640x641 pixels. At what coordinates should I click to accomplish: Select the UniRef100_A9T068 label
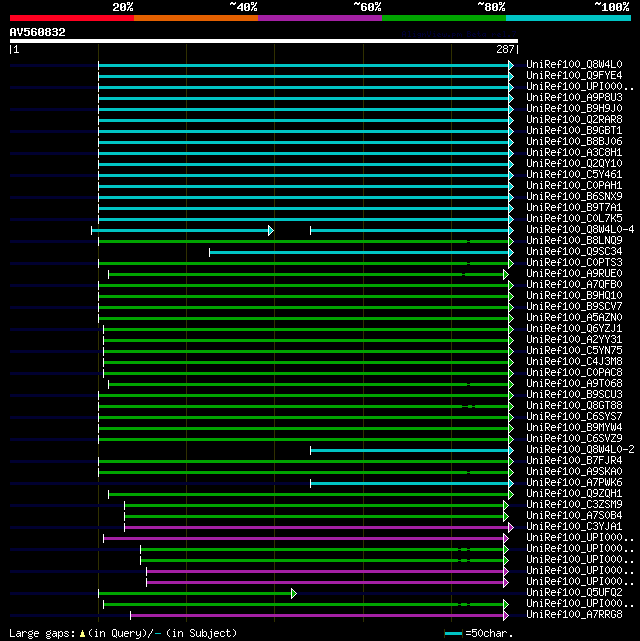574,383
